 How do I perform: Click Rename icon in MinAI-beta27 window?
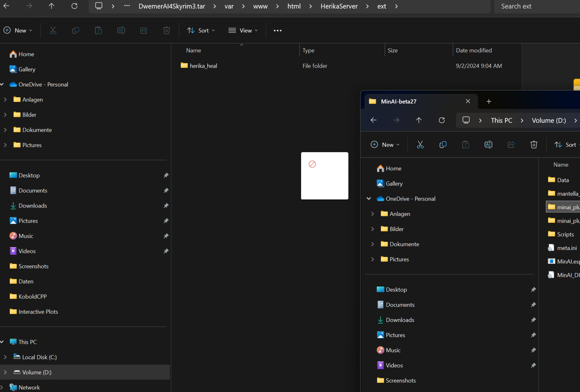(489, 145)
